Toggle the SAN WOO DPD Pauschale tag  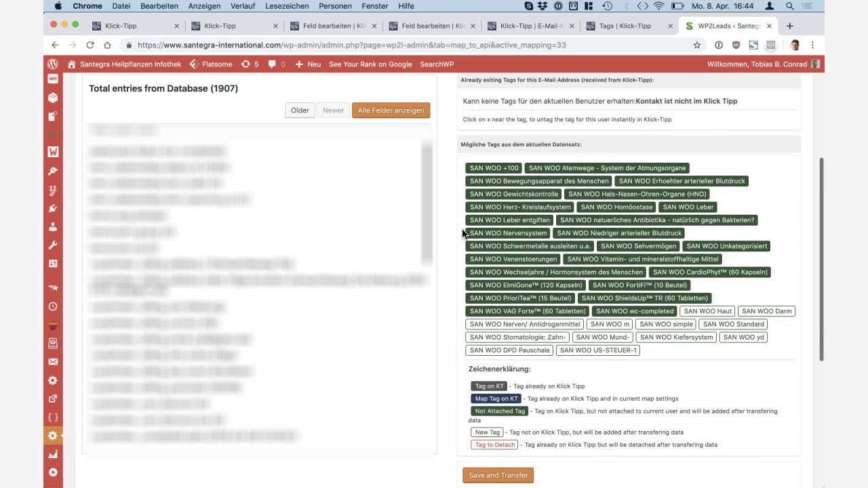(510, 350)
